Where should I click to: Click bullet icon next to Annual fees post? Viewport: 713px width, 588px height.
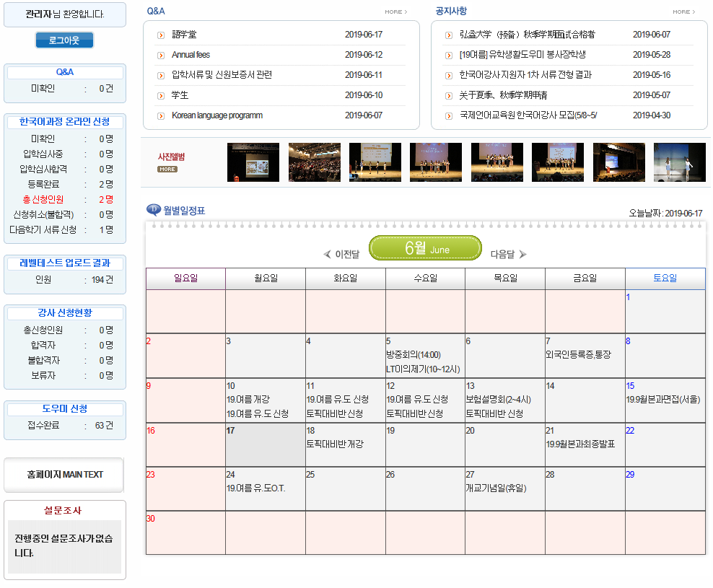[161, 55]
